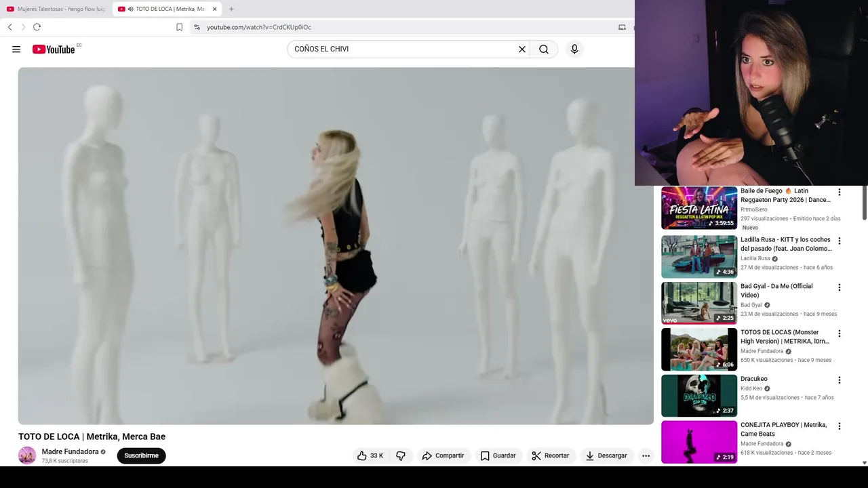Close the TOTO DE LOCA tab
The height and width of the screenshot is (488, 868).
tap(214, 9)
